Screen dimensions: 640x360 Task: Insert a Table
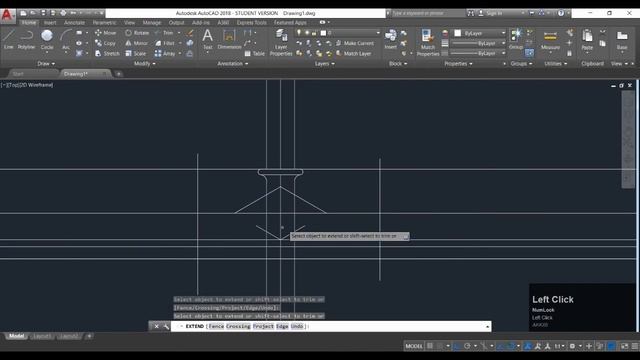point(255,53)
